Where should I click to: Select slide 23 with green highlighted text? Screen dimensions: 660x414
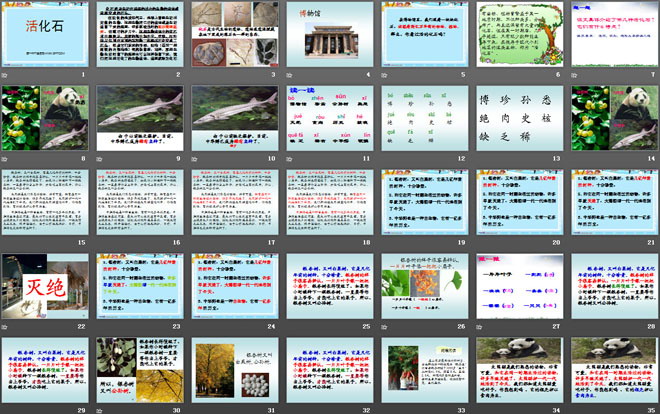[140, 286]
